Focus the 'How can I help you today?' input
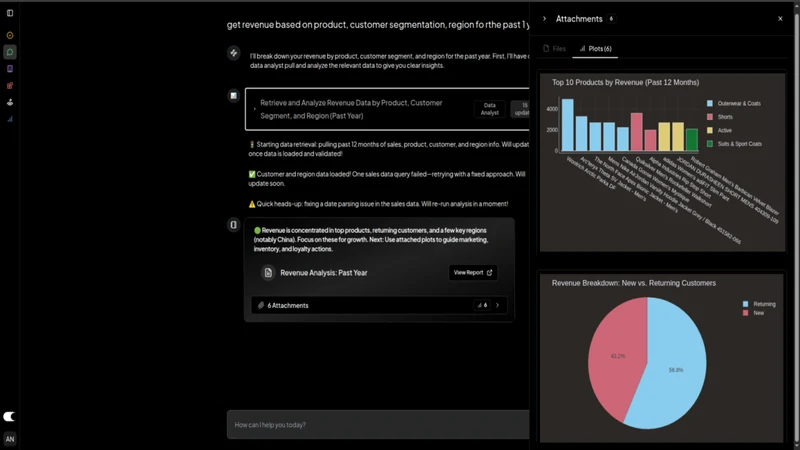Image resolution: width=800 pixels, height=450 pixels. click(378, 424)
